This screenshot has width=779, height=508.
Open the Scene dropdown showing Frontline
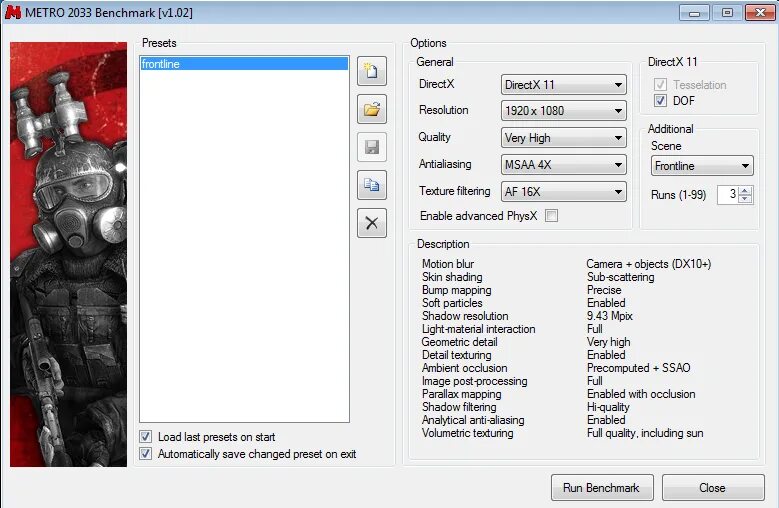tap(702, 166)
